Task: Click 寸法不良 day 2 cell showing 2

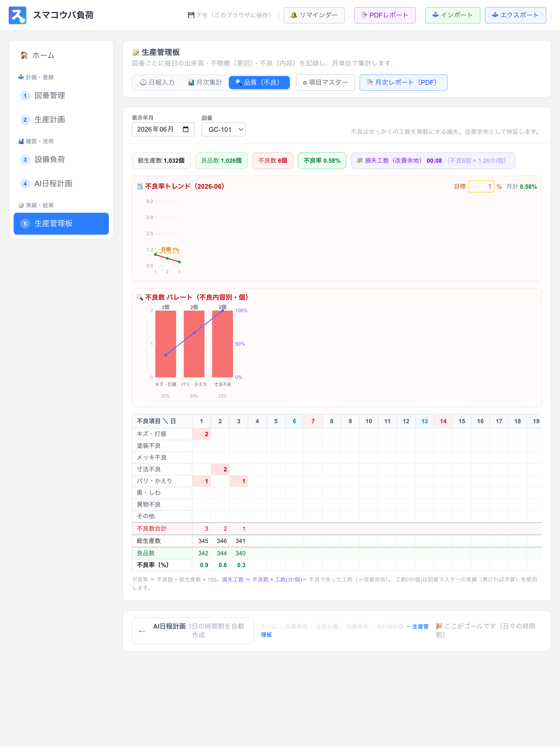Action: tap(220, 469)
